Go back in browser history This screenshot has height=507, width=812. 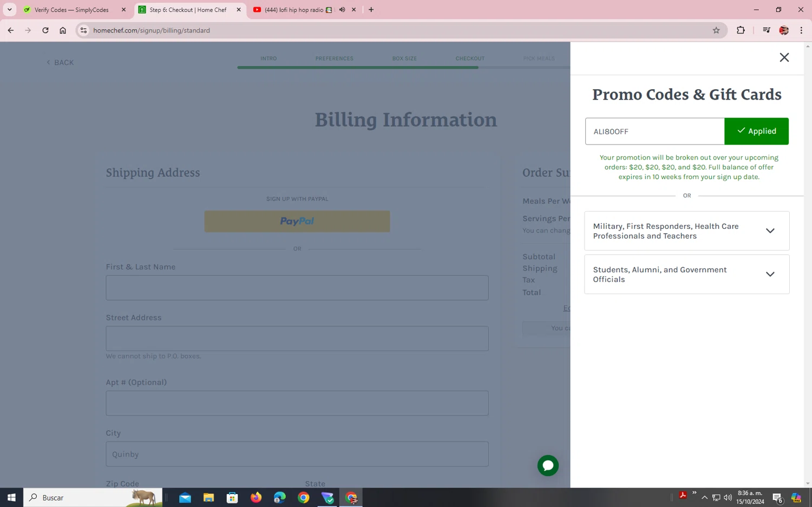(11, 30)
